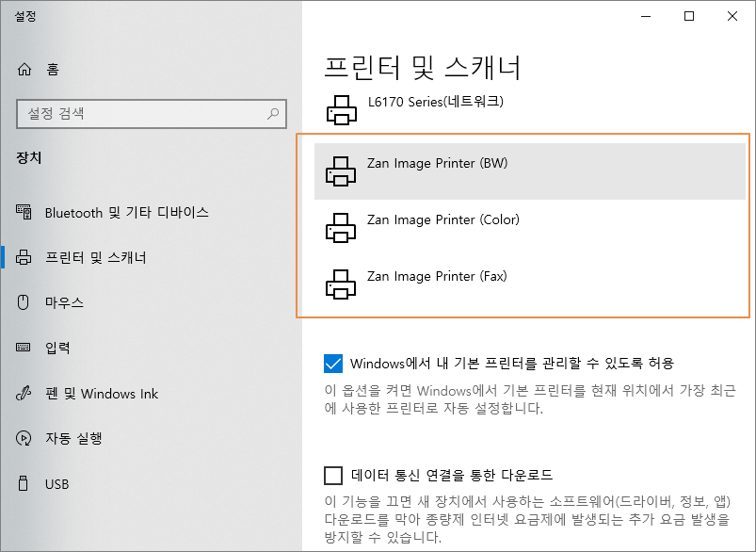The image size is (756, 552).
Task: Select 프린터 및 스캐너 in sidebar
Action: pos(96,257)
